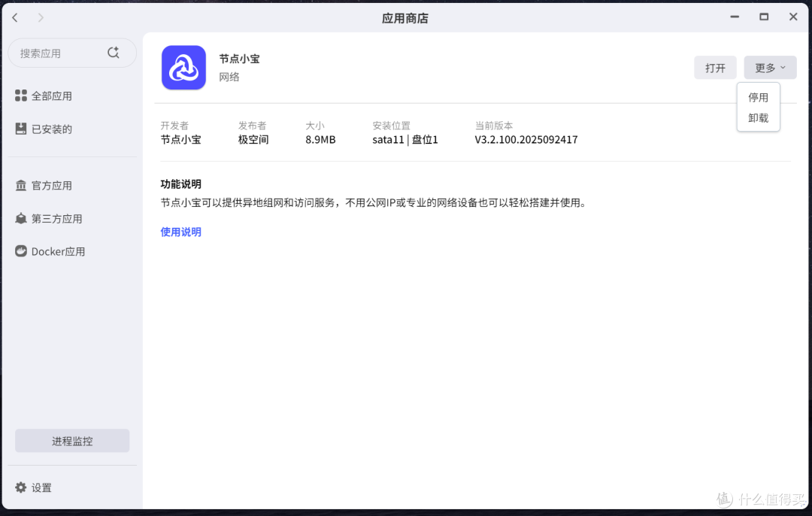Click the 已安装的 download icon
Viewport: 812px width, 516px height.
pos(21,129)
